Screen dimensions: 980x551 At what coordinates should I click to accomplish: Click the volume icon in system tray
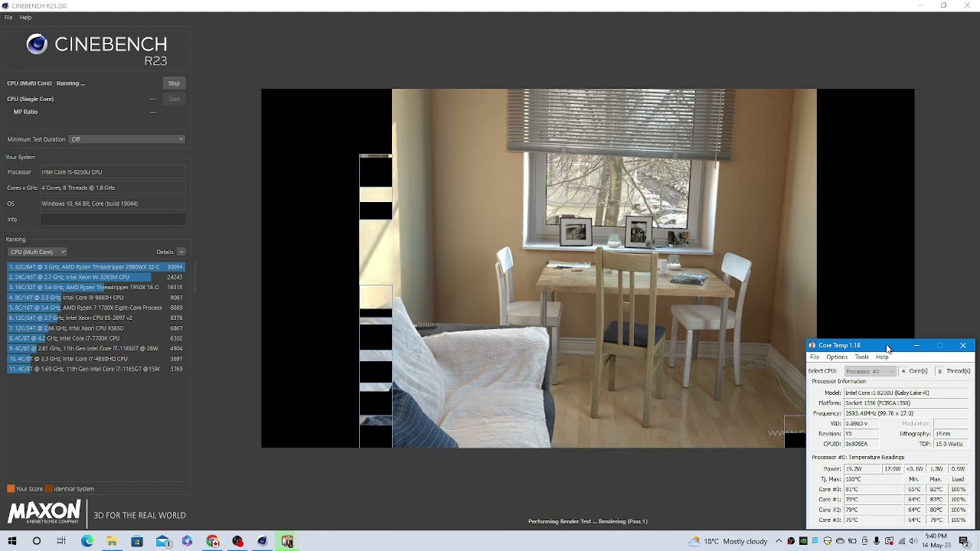coord(913,541)
